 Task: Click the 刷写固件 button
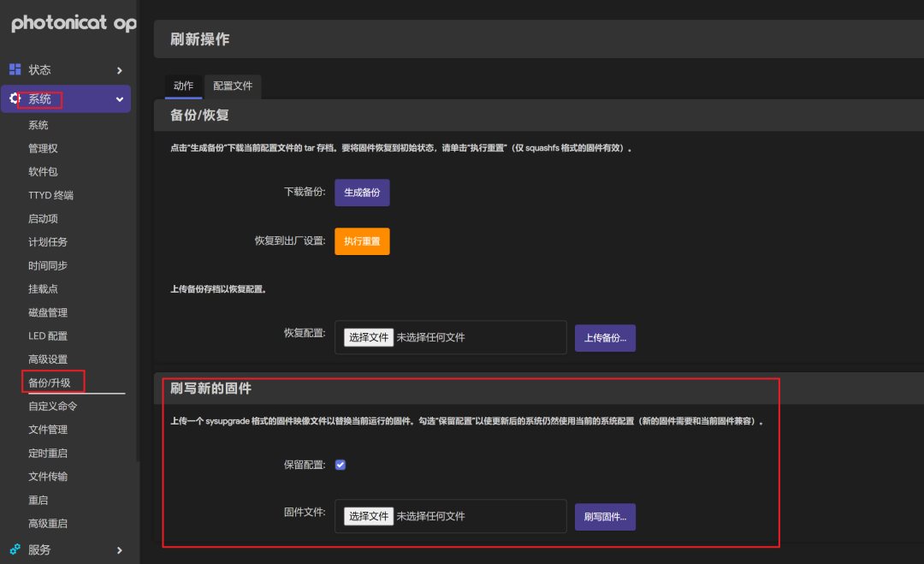[x=605, y=517]
